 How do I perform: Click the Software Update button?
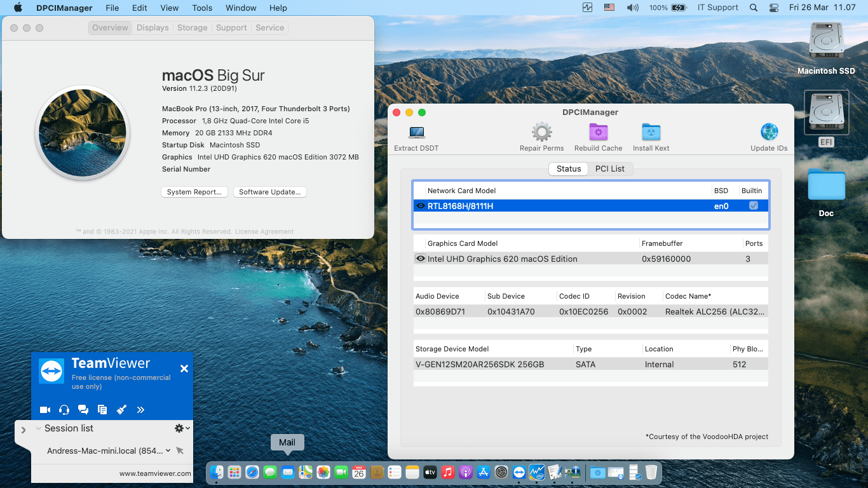coord(270,192)
